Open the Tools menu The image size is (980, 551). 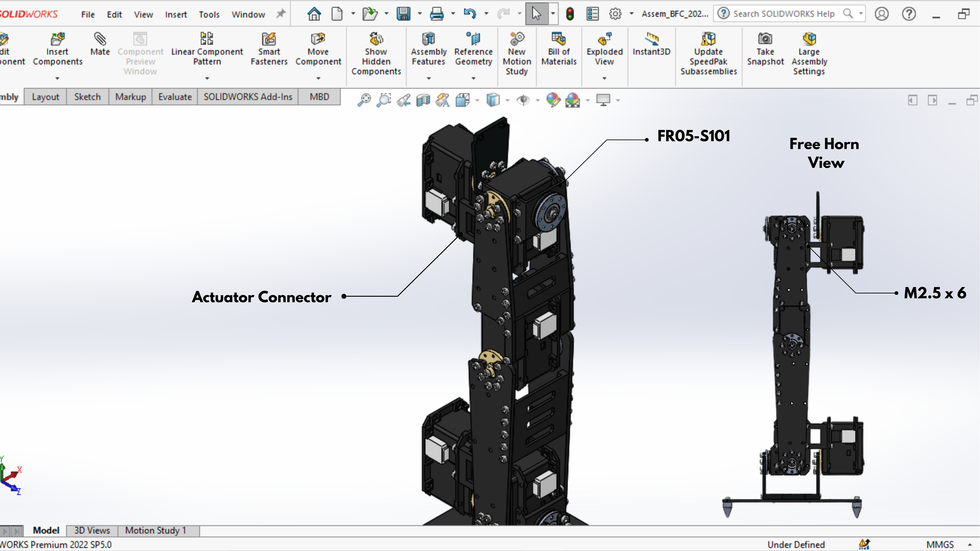tap(209, 15)
